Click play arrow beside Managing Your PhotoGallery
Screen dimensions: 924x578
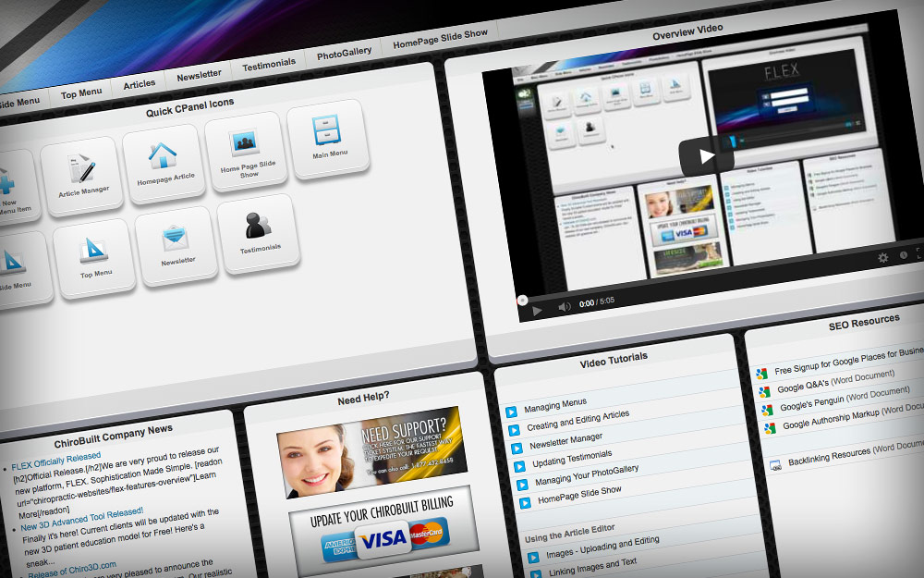522,485
